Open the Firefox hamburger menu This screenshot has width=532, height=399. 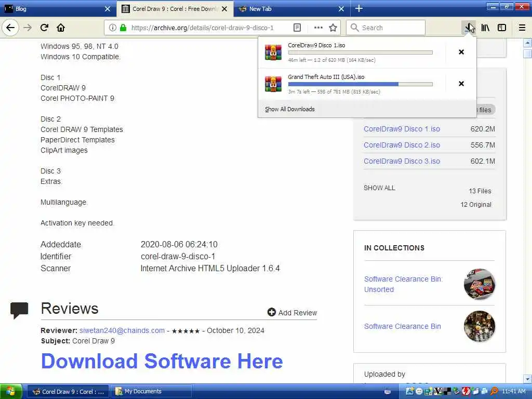tap(522, 28)
